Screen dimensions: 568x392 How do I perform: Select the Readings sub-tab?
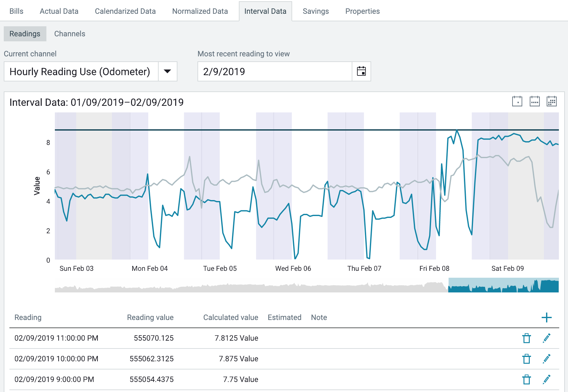pos(25,34)
